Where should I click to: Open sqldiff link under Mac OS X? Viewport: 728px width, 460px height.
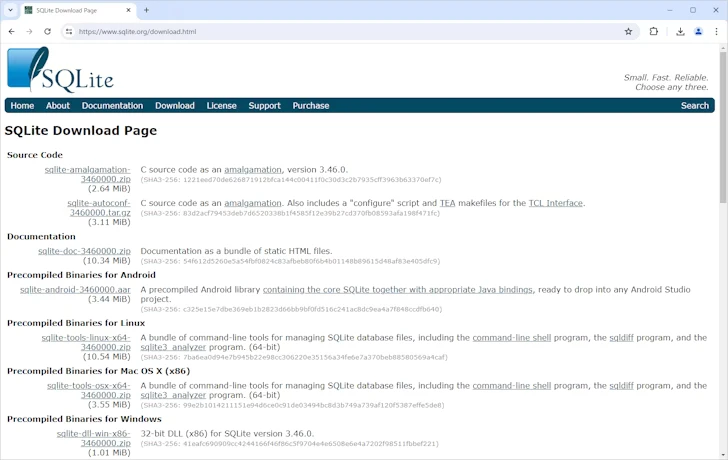pos(621,386)
